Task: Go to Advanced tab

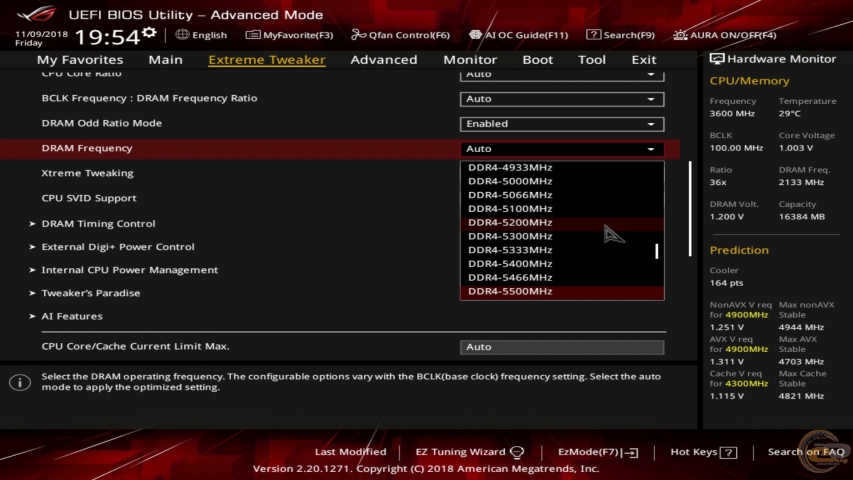Action: [384, 59]
